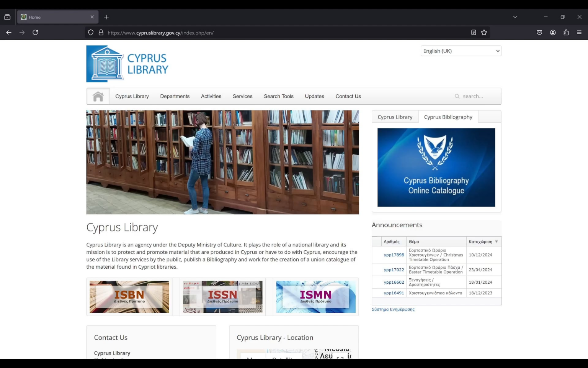Open the Σύστημα Ενημέρωσης link

(x=393, y=309)
